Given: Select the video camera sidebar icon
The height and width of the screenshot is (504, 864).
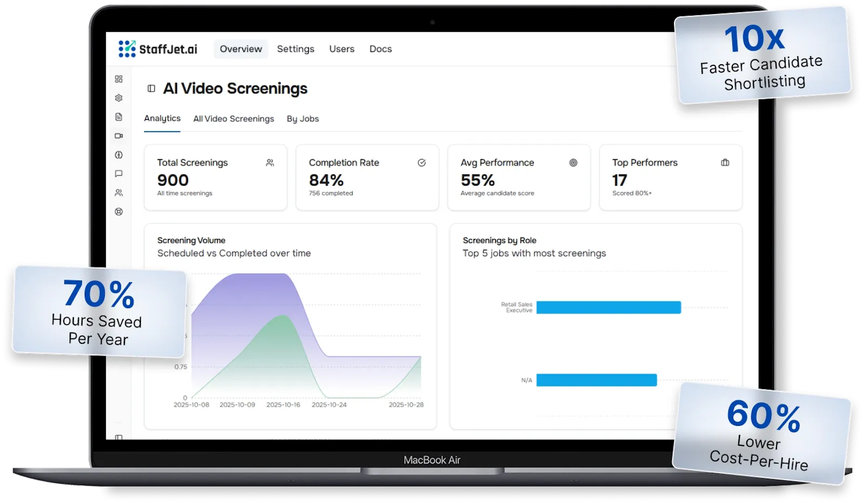Looking at the screenshot, I should [x=119, y=136].
